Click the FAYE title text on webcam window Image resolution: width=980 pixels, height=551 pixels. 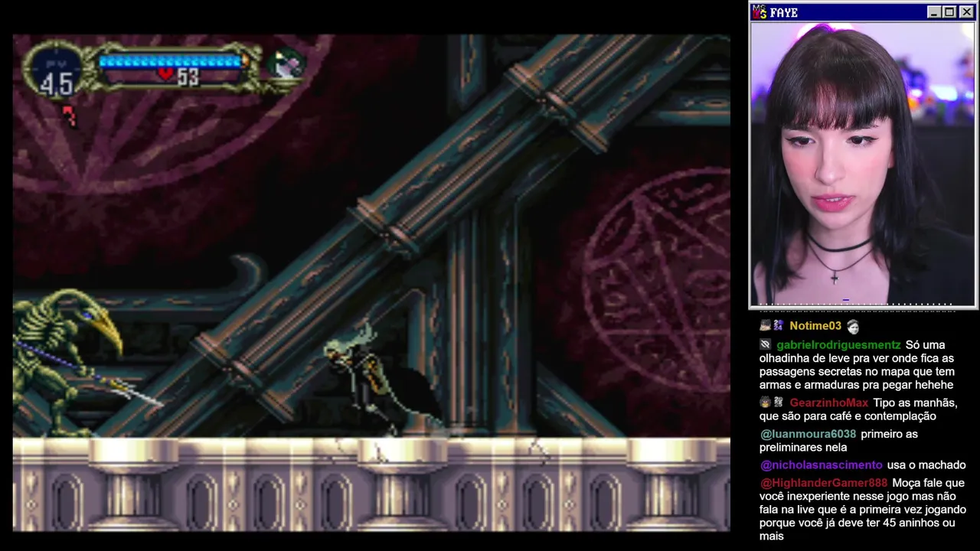click(x=784, y=12)
